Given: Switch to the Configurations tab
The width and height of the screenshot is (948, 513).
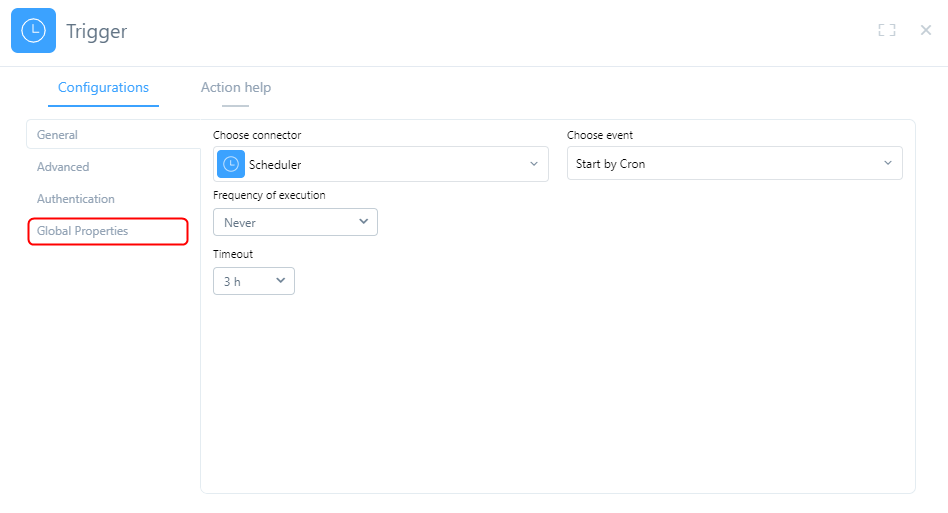Looking at the screenshot, I should click(103, 87).
